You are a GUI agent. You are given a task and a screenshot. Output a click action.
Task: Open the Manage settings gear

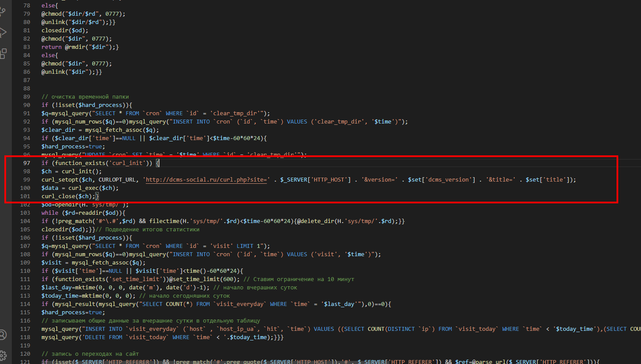click(3, 355)
